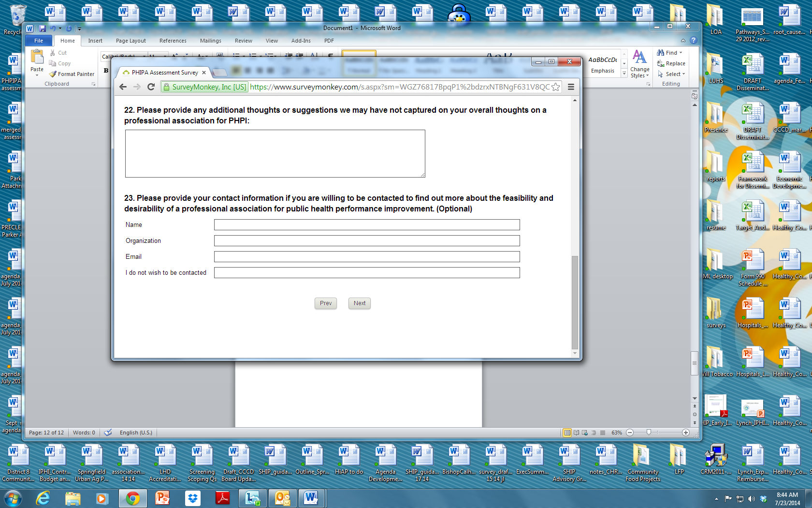Go back with the browser back arrow
The image size is (812, 508).
(123, 87)
